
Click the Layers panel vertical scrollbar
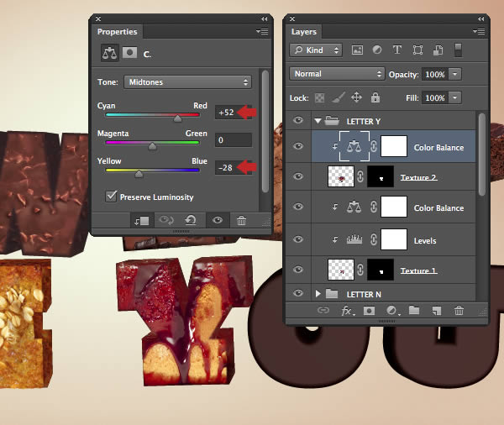click(x=481, y=155)
